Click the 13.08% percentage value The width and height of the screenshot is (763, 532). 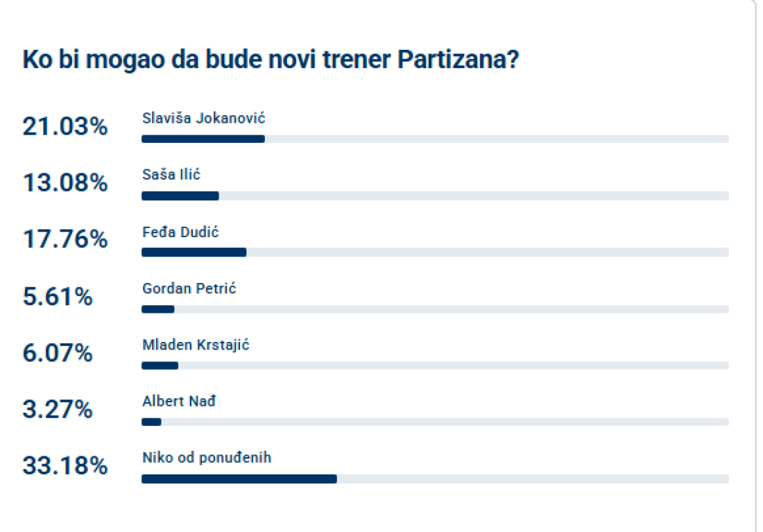tap(65, 183)
